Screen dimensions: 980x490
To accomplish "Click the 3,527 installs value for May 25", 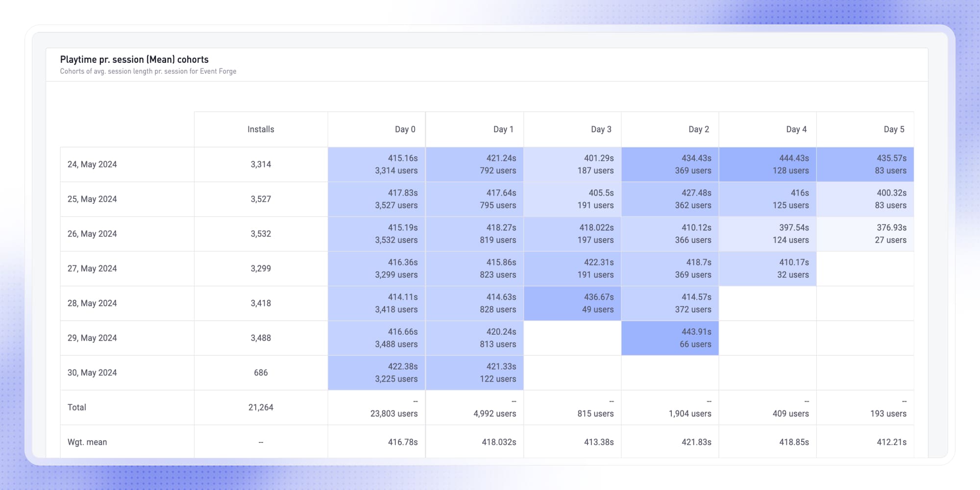I will coord(261,199).
